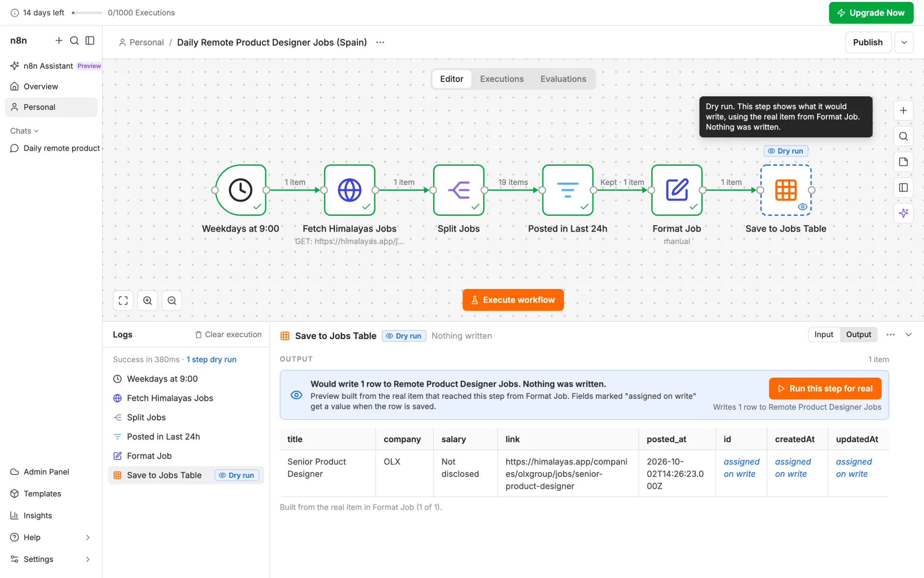Click Run this step for real
The width and height of the screenshot is (924, 578).
click(825, 389)
